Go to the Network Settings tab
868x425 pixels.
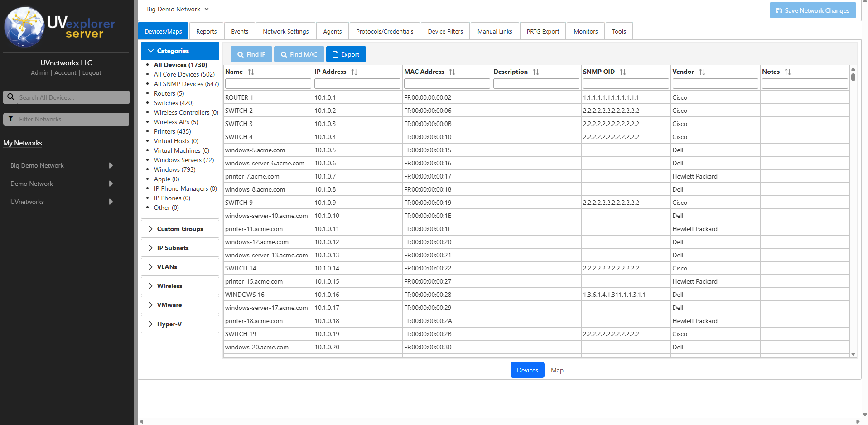coord(286,31)
